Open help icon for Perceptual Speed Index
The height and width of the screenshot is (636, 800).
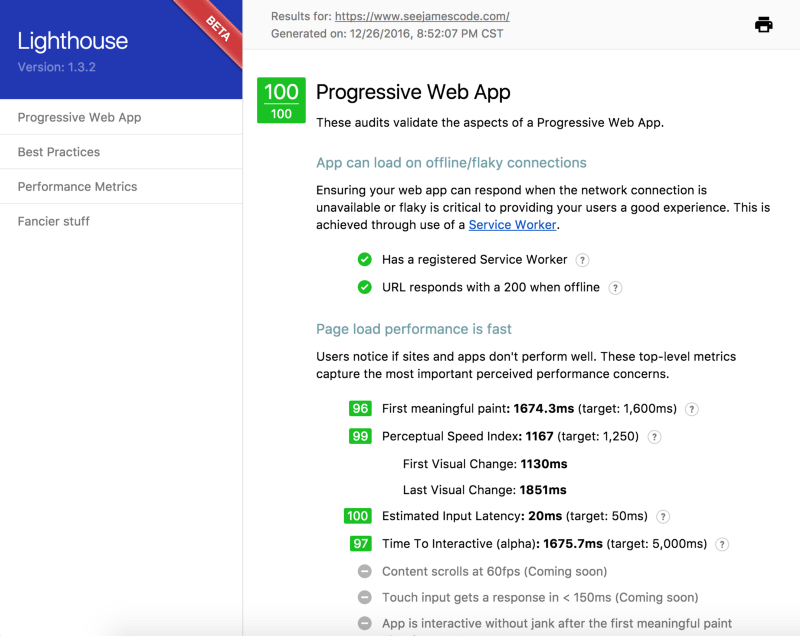click(x=655, y=437)
